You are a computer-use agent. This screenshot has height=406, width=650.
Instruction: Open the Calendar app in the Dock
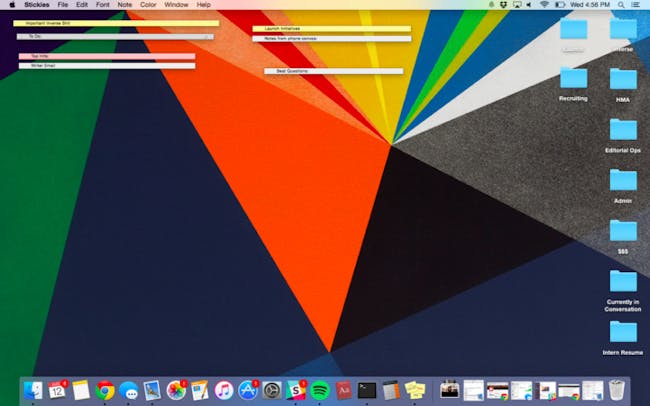[57, 390]
